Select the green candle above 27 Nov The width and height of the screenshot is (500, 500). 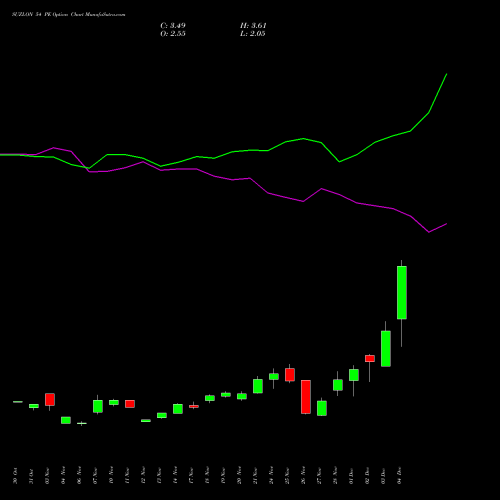coord(322,408)
